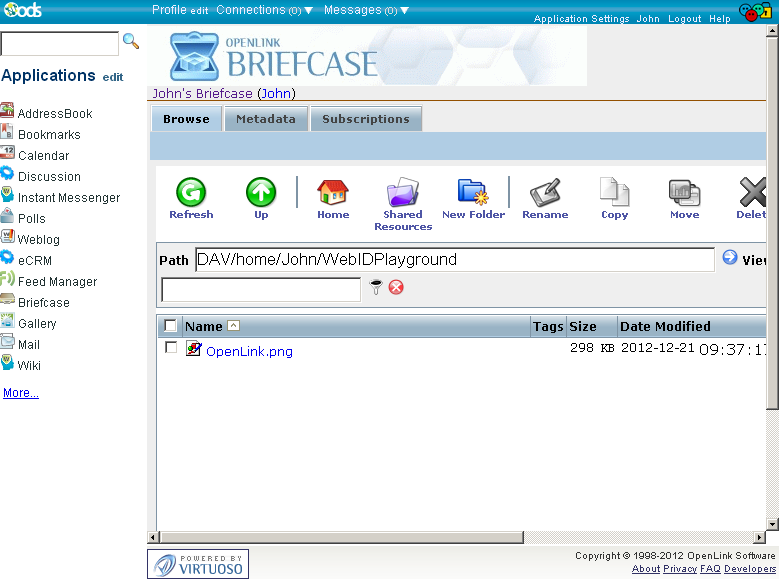Image resolution: width=783 pixels, height=583 pixels.
Task: Switch to the Subscriptions tab
Action: (366, 119)
